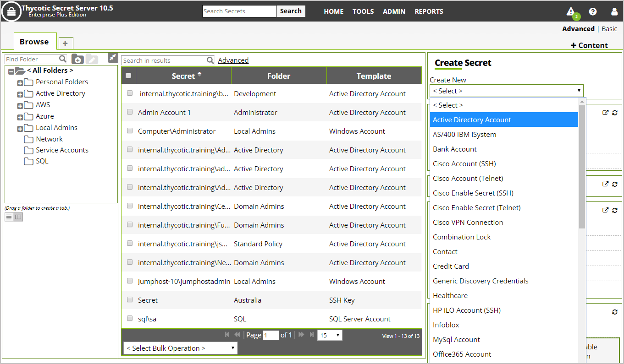Switch to Advanced view link
Viewport: 624px width, 364px height.
[578, 28]
